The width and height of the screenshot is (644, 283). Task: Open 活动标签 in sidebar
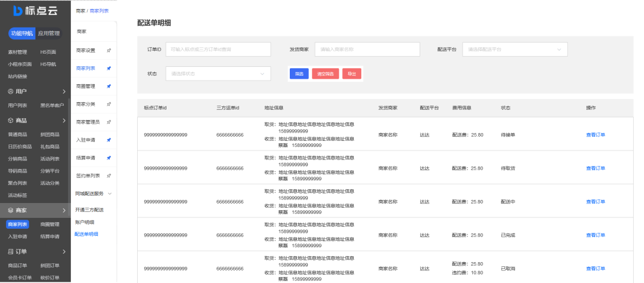pyautogui.click(x=17, y=195)
